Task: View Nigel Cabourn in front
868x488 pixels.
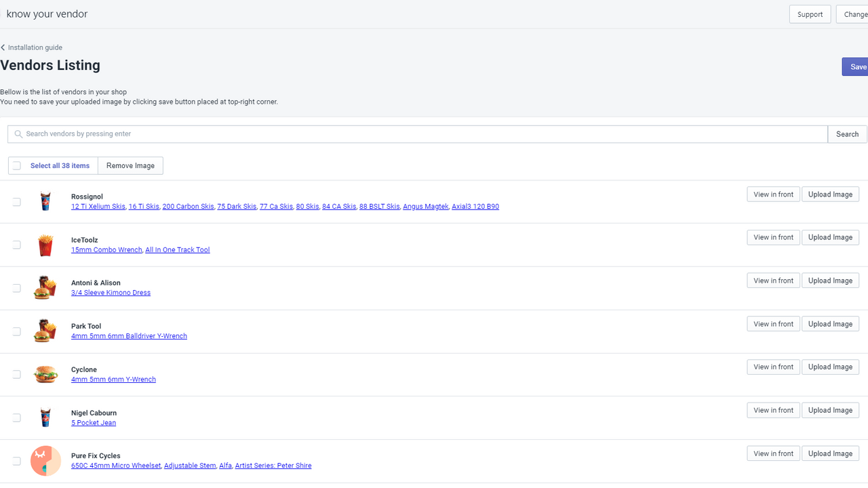Action: tap(773, 410)
